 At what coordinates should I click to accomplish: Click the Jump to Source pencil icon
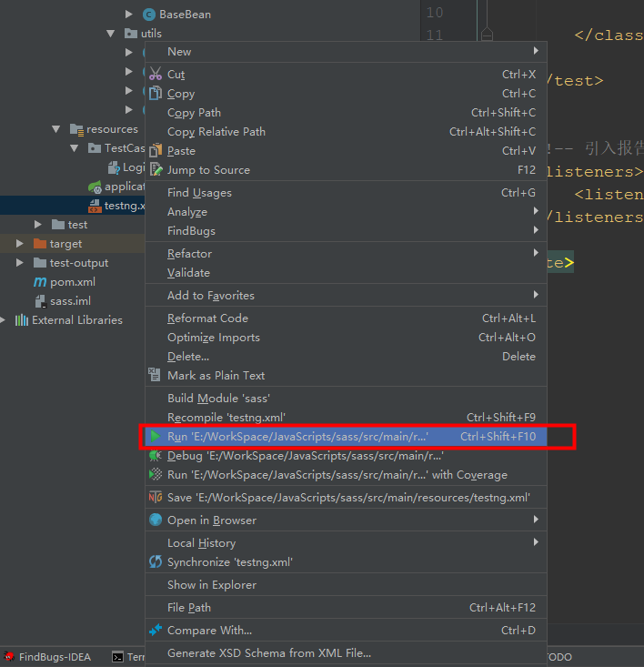[x=156, y=169]
